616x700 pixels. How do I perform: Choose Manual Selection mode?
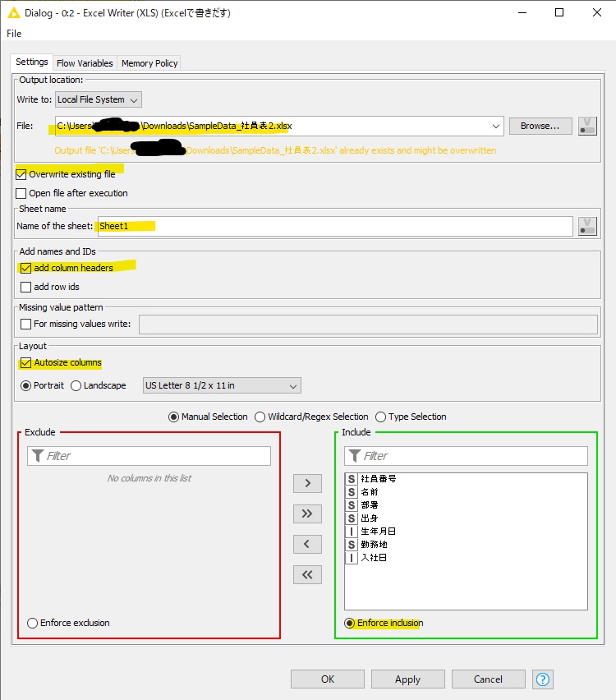173,417
